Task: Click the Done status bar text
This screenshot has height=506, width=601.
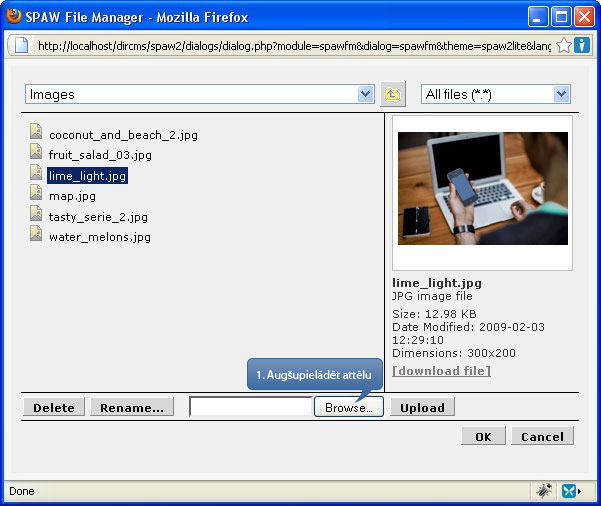Action: tap(22, 491)
